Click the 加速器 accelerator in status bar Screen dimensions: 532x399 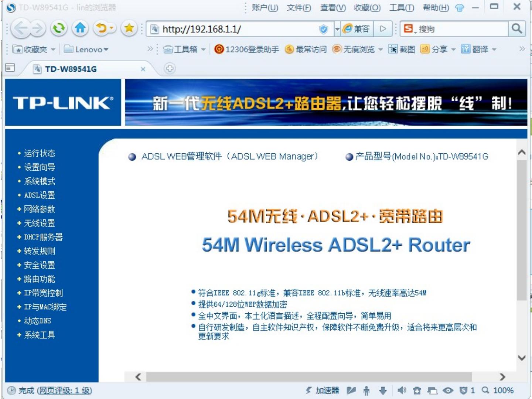pyautogui.click(x=322, y=390)
